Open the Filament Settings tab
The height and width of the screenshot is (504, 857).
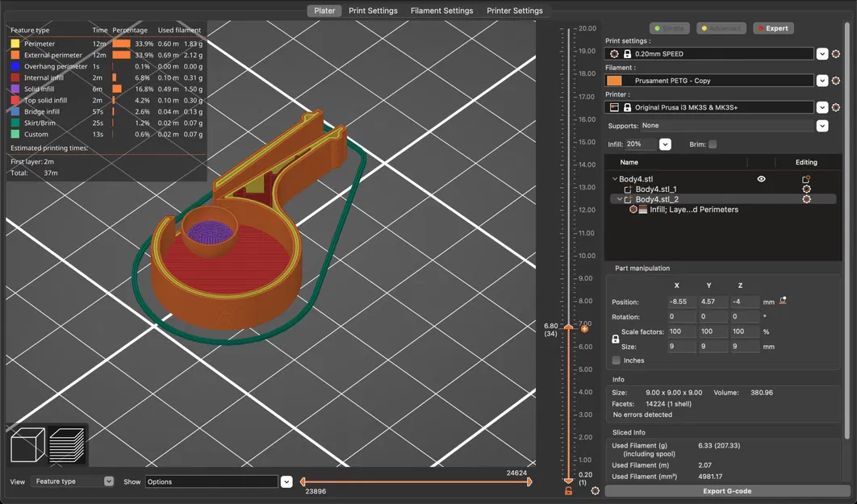click(441, 11)
